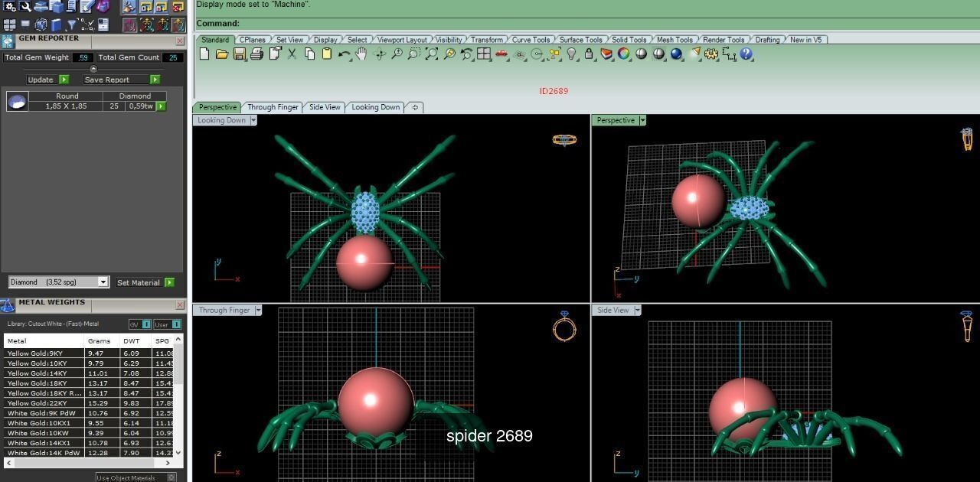Viewport: 980px width, 482px height.
Task: Paste using the clipboard toolbar icon
Action: [327, 54]
